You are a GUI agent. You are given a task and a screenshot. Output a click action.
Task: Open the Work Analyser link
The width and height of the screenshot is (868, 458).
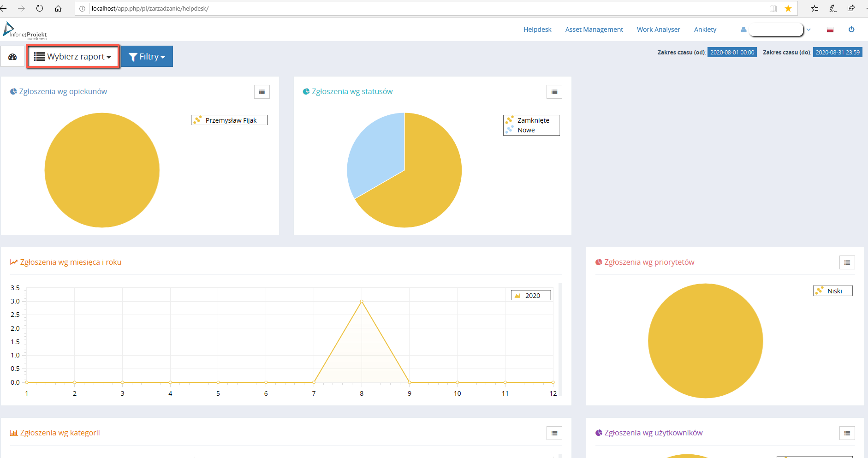click(658, 30)
